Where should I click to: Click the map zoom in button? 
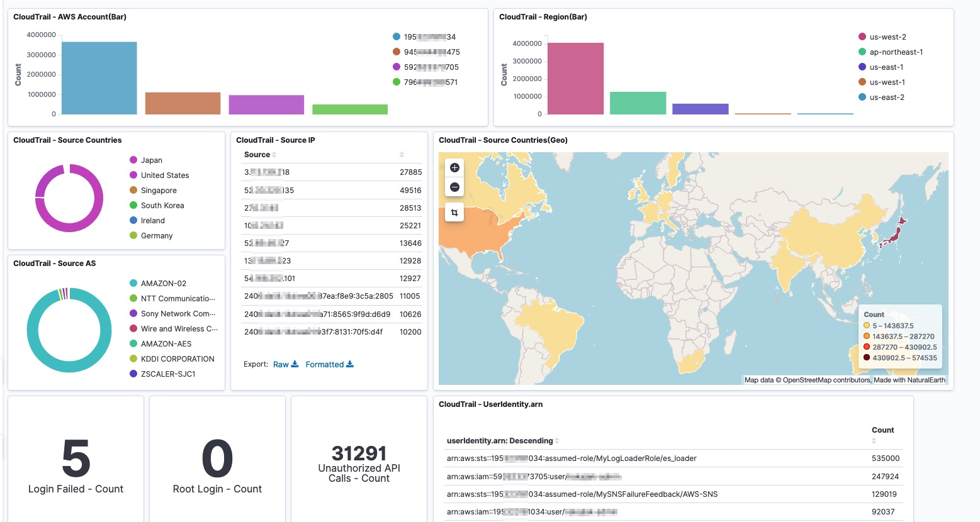click(x=454, y=168)
